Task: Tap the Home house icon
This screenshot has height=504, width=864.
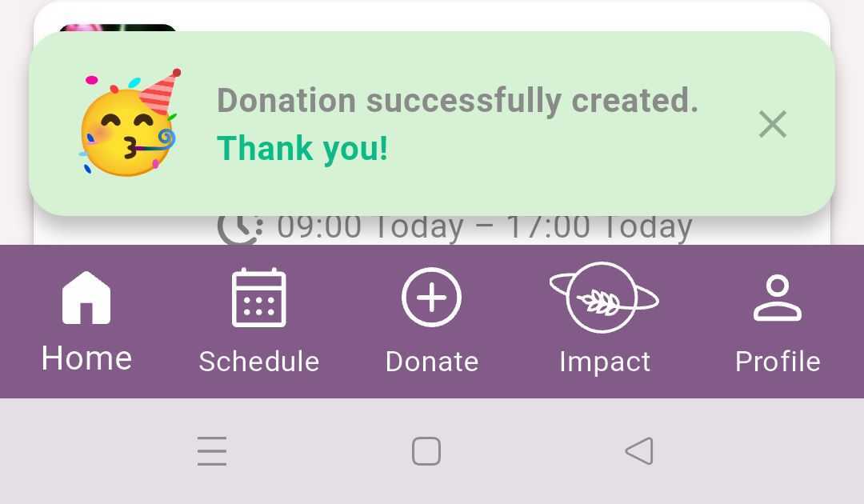Action: (x=86, y=298)
